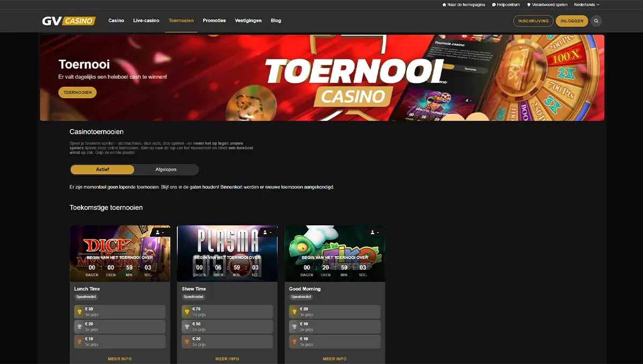The width and height of the screenshot is (643, 364).
Task: Click the gold trophy icon next to €35
Action: [79, 312]
